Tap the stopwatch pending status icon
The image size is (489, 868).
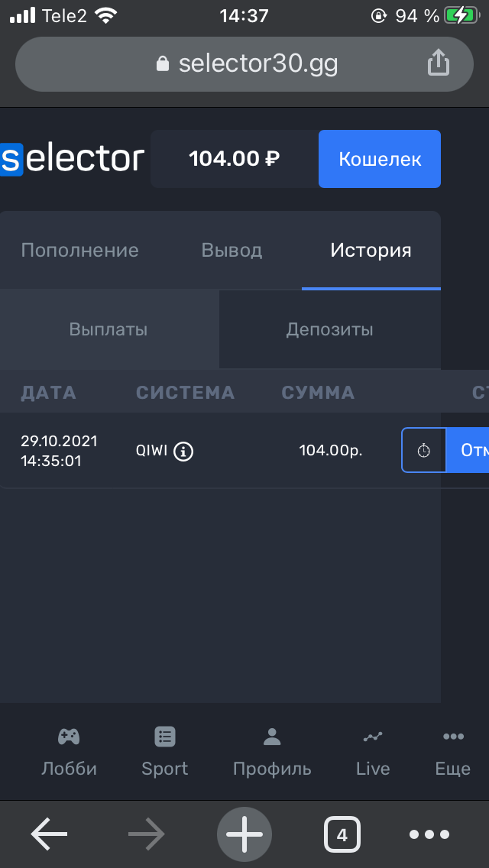[x=423, y=450]
